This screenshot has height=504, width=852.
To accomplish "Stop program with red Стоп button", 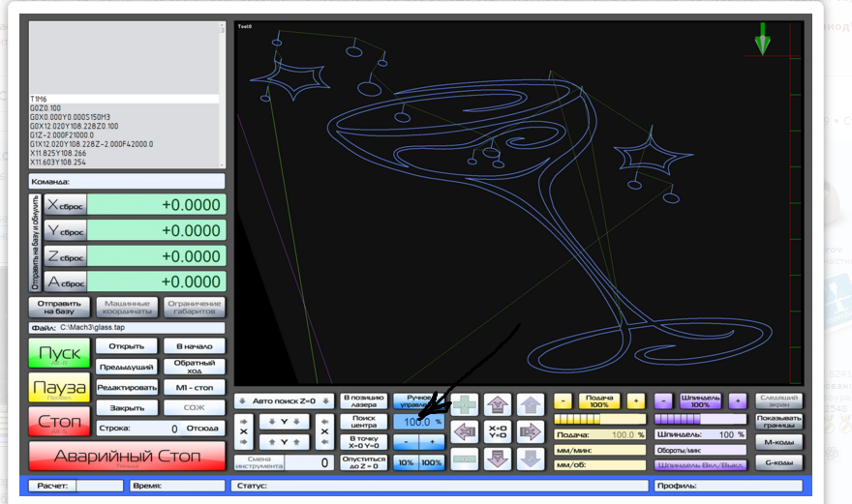I will (59, 422).
